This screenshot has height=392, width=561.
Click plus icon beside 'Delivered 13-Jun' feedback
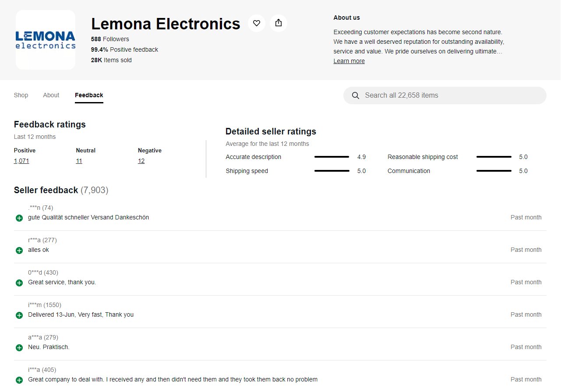point(19,315)
